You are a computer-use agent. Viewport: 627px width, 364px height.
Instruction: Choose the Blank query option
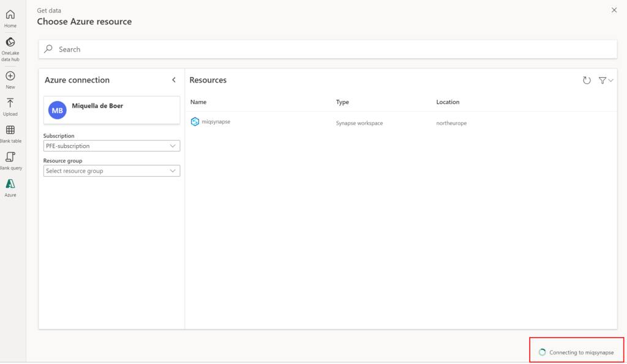tap(10, 161)
